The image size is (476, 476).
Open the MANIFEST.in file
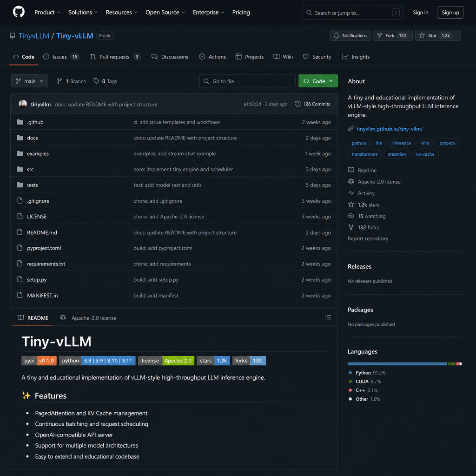(x=42, y=295)
